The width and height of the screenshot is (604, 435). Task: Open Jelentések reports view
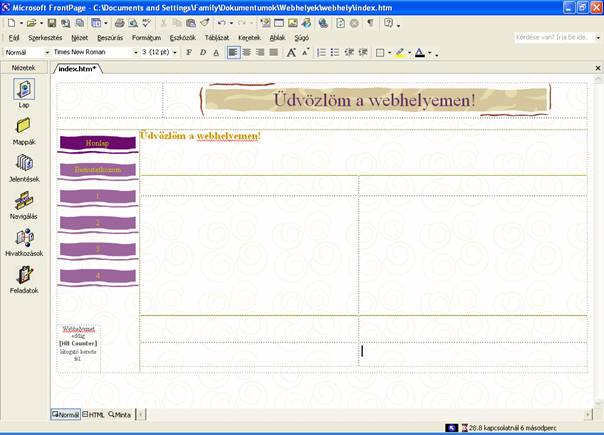coord(24,165)
